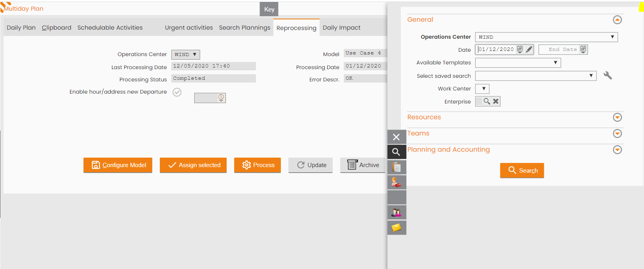Open the worker with toolbox icon in sidebar
The width and height of the screenshot is (644, 269).
coord(396,182)
